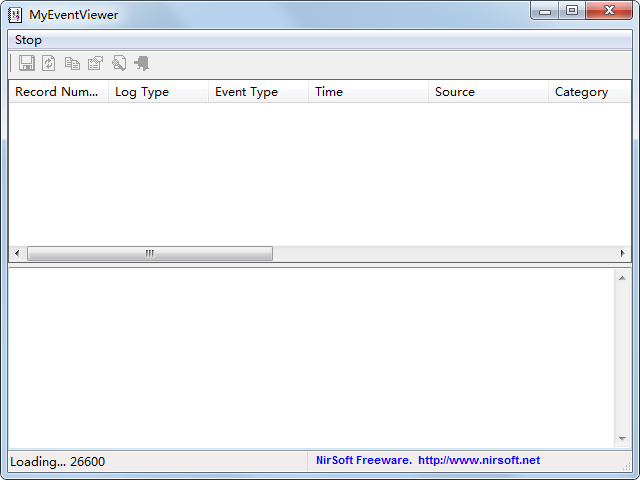This screenshot has width=640, height=480.
Task: Sort by Source column header
Action: [489, 91]
